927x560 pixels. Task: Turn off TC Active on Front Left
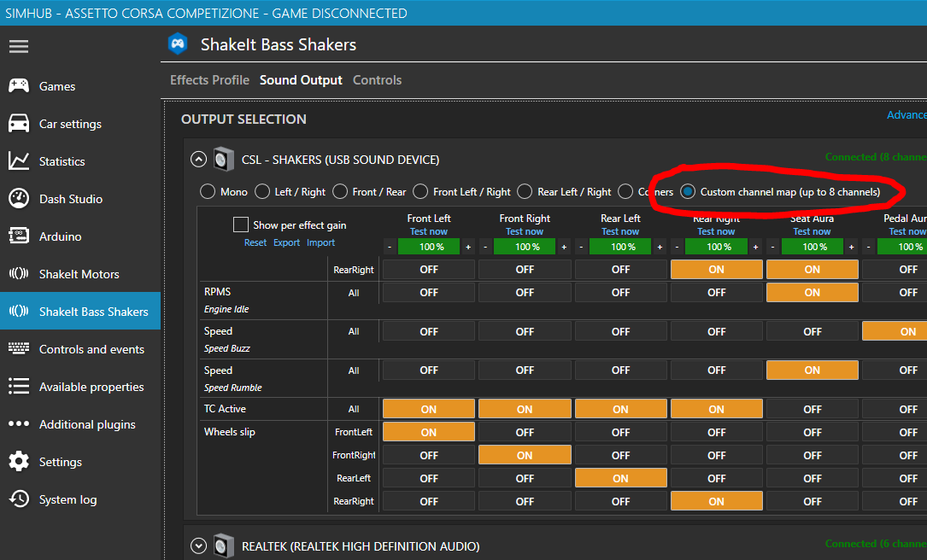click(x=429, y=409)
